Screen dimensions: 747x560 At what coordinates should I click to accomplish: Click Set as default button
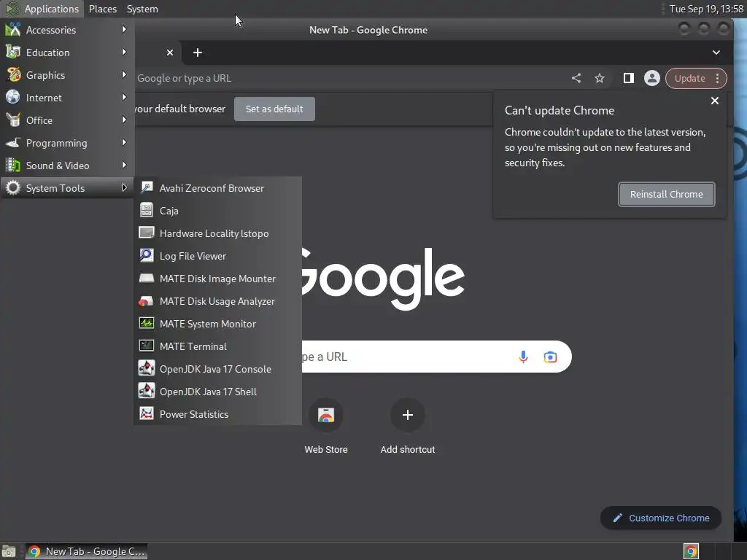(x=274, y=109)
